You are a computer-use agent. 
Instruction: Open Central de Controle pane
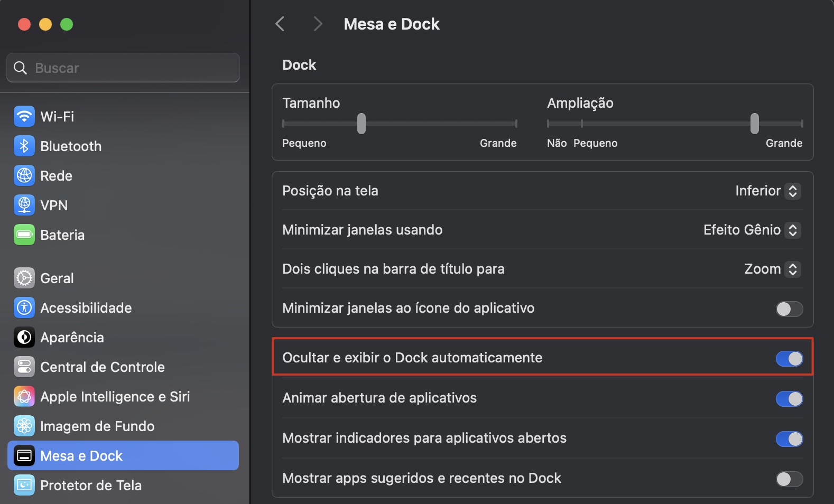[x=123, y=367]
